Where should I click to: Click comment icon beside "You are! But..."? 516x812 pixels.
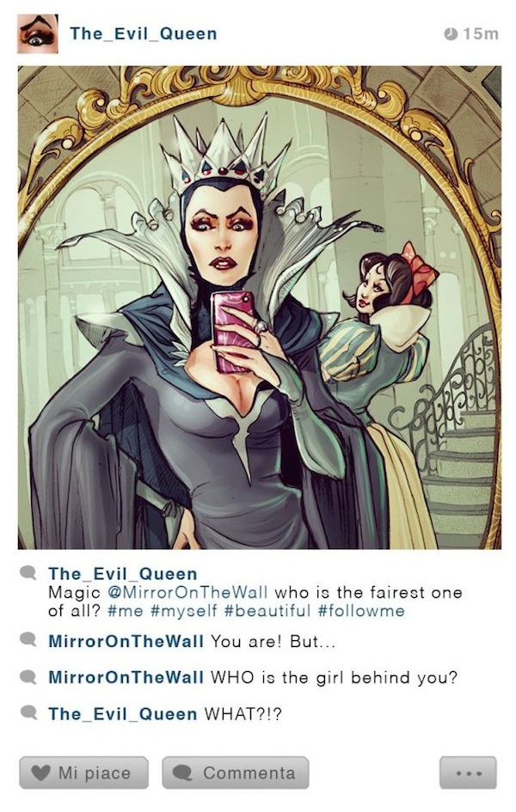tap(28, 639)
